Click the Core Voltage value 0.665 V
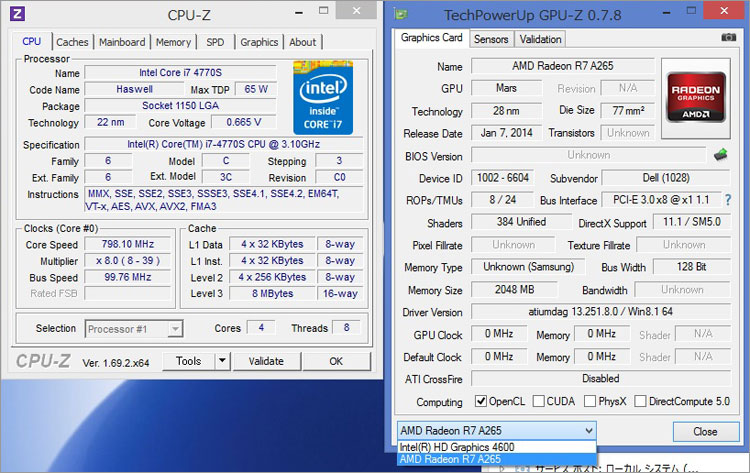The height and width of the screenshot is (473, 750). coord(244,122)
